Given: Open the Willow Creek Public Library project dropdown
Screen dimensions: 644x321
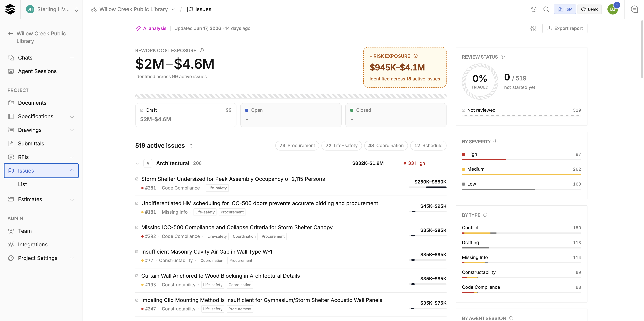Looking at the screenshot, I should pyautogui.click(x=133, y=9).
